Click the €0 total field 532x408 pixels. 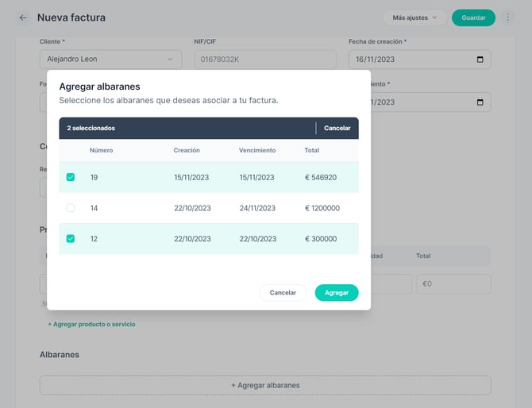(453, 283)
